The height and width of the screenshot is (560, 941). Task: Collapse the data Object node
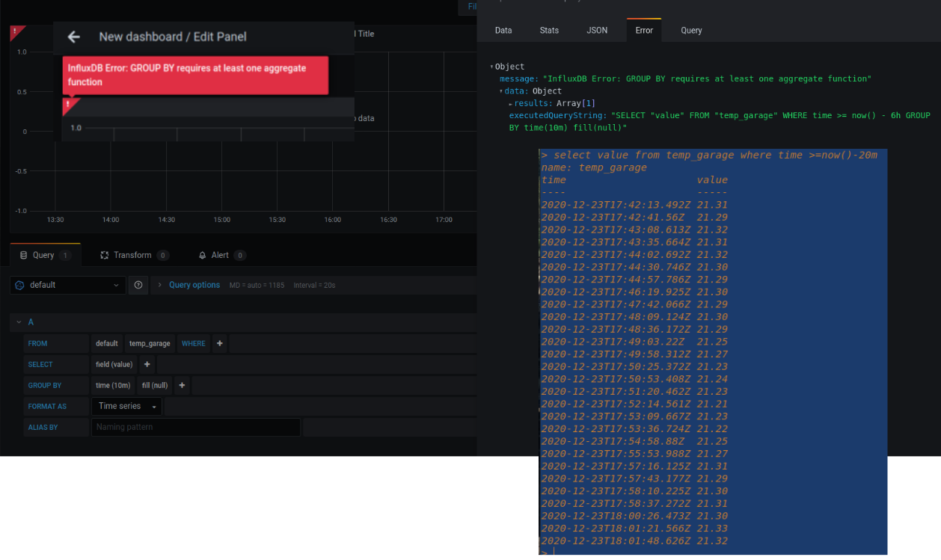click(502, 91)
